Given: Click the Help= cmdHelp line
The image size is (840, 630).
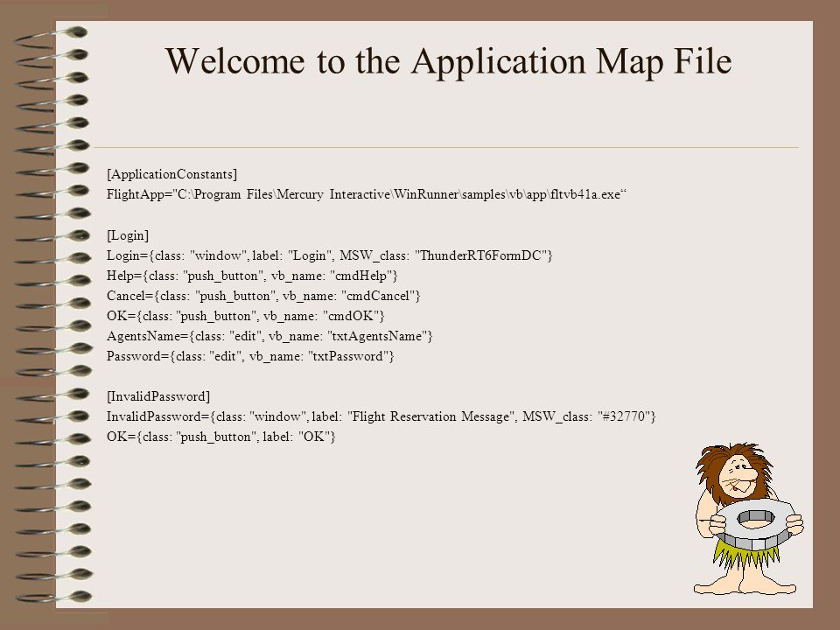Looking at the screenshot, I should 252,276.
